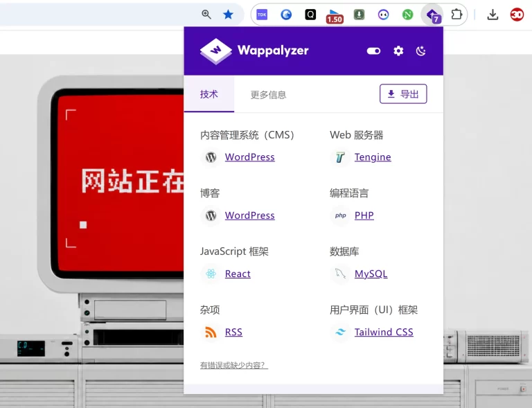532x408 pixels.
Task: Switch to the 更多信息 tab
Action: (268, 95)
